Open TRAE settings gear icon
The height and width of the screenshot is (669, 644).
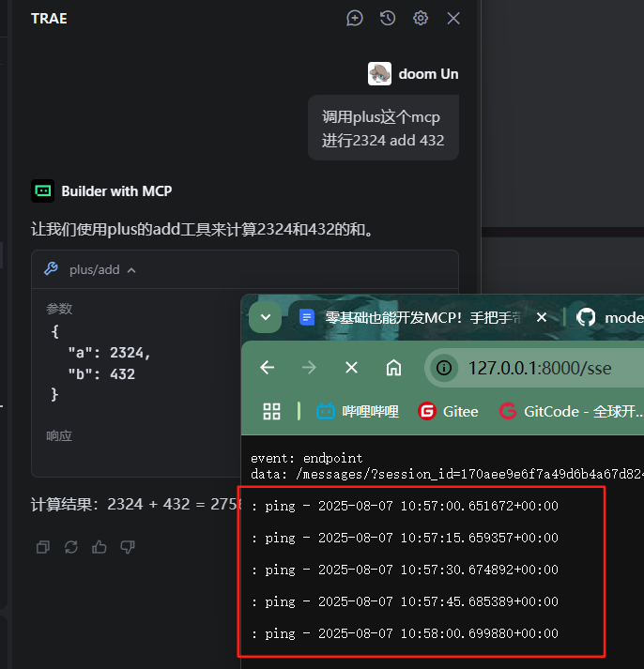click(x=421, y=19)
